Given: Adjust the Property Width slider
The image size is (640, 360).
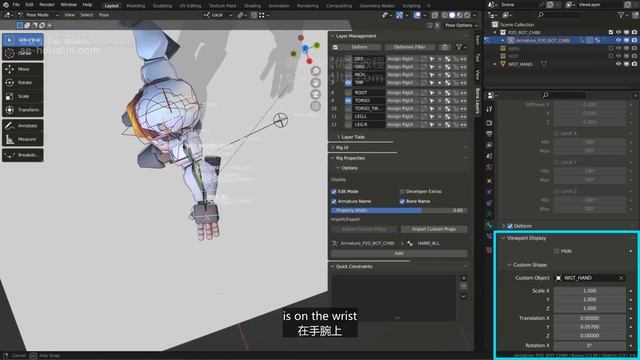Looking at the screenshot, I should 399,211.
